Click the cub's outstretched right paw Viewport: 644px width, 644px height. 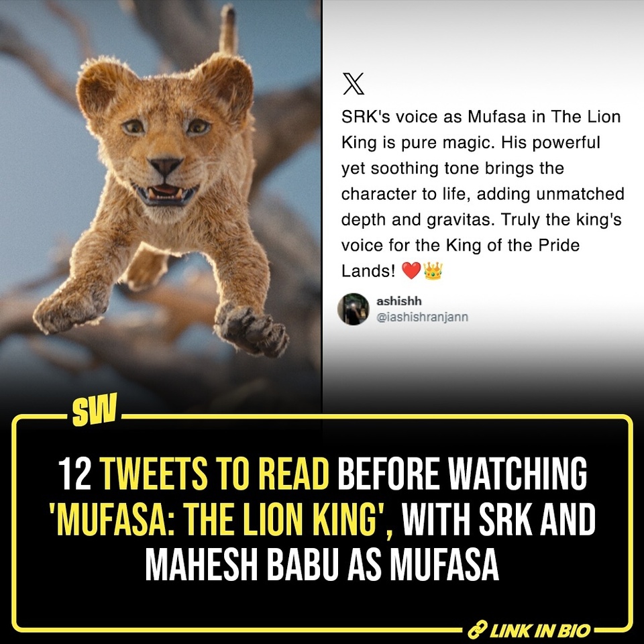(x=69, y=309)
